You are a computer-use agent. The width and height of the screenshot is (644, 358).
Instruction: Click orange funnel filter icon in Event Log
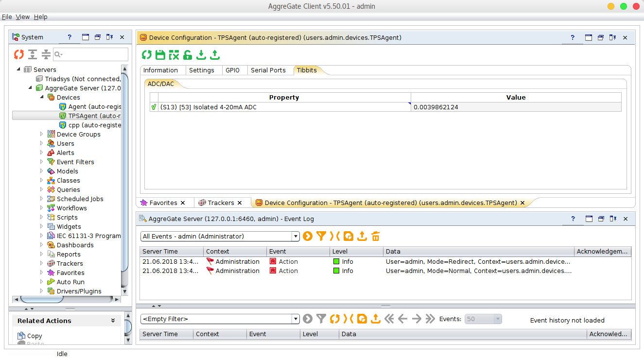click(321, 236)
